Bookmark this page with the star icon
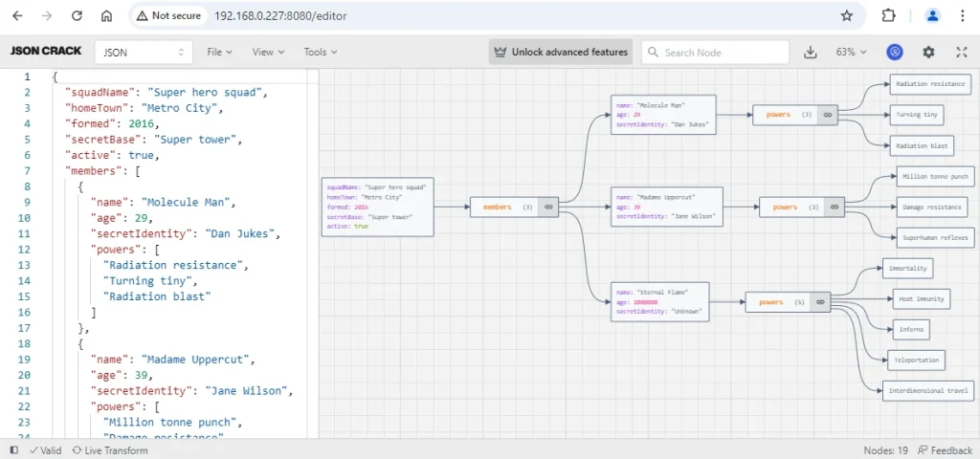This screenshot has width=980, height=459. tap(846, 16)
